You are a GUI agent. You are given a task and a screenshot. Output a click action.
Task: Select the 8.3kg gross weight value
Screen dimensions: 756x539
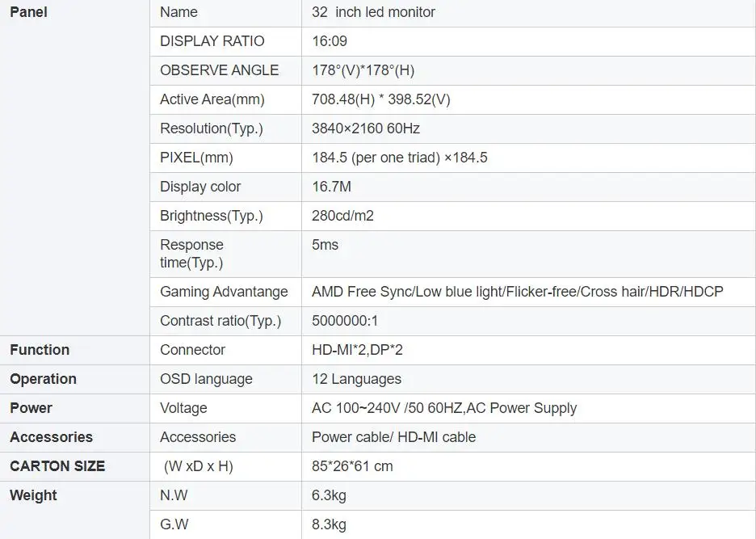coord(329,524)
